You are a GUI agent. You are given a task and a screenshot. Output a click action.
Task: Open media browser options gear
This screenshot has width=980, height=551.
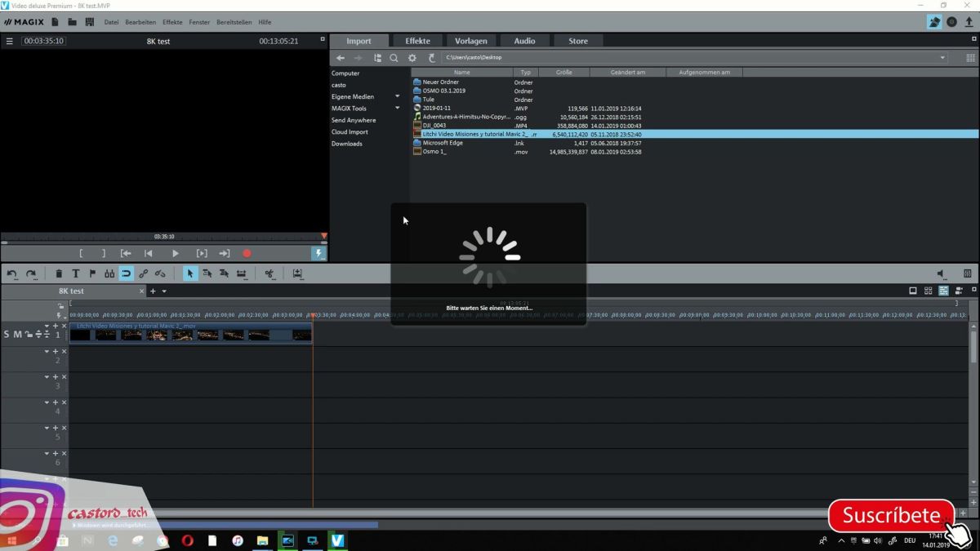(x=412, y=58)
